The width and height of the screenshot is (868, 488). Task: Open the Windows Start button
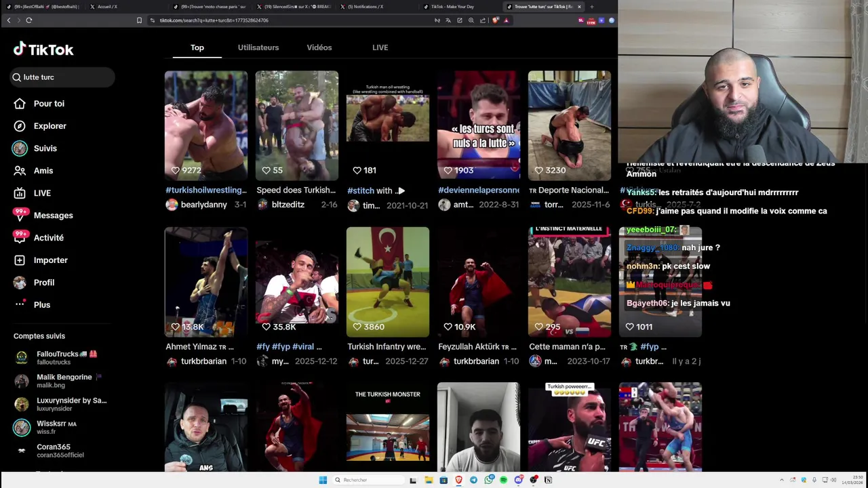click(x=323, y=480)
